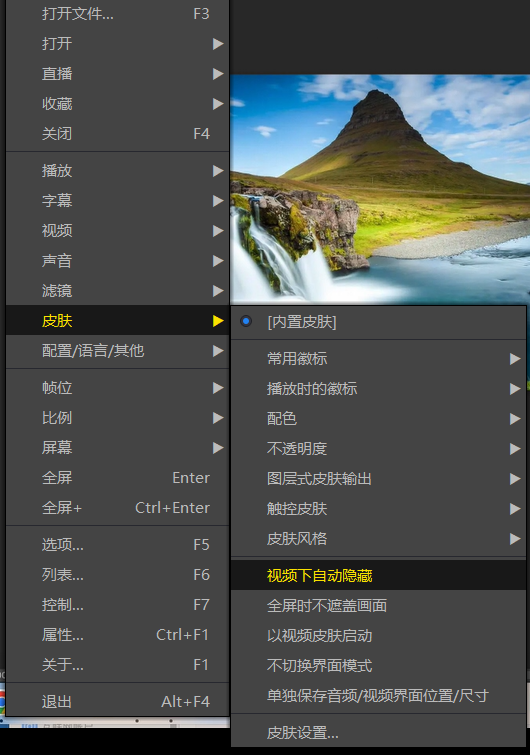Toggle 全屏时不遮盖画面 option
This screenshot has width=530, height=755.
click(x=378, y=605)
